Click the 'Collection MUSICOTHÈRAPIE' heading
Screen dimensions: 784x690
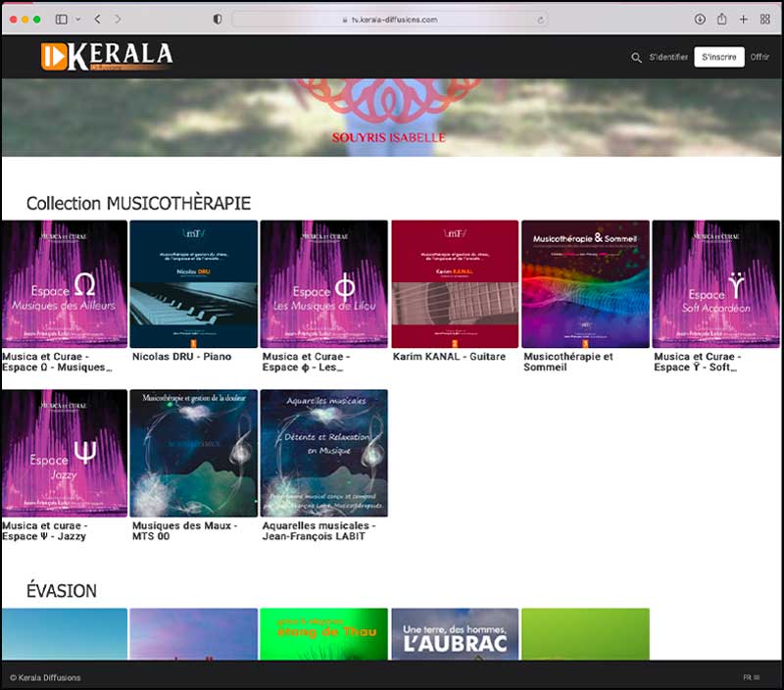[138, 204]
